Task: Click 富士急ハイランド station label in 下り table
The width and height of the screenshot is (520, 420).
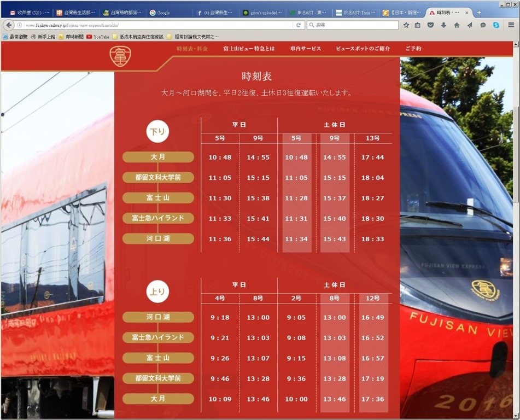Action: click(x=158, y=218)
